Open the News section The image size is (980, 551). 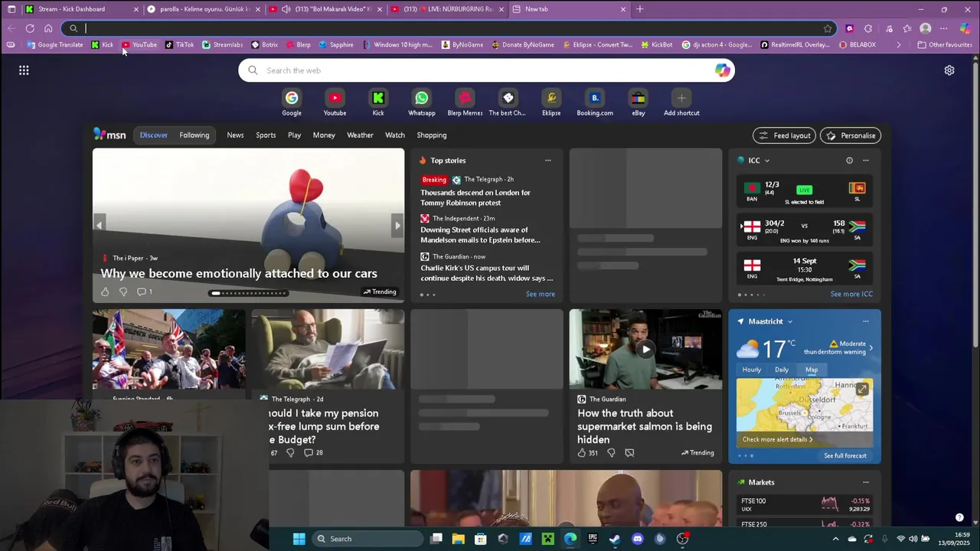click(235, 135)
